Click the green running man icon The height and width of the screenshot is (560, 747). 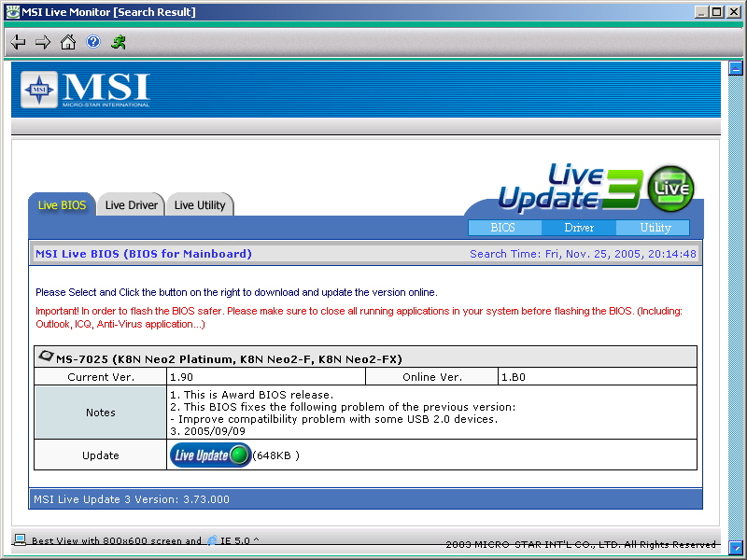tap(119, 42)
